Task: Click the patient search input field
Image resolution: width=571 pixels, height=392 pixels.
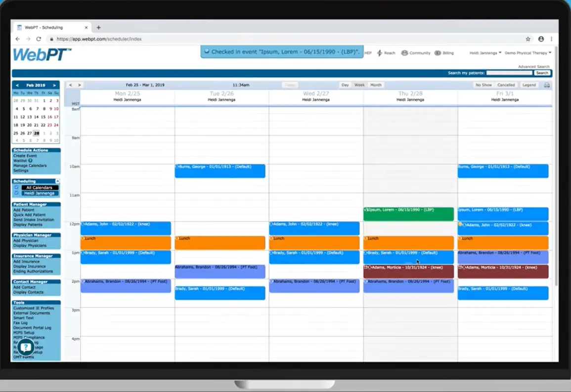Action: [x=509, y=72]
